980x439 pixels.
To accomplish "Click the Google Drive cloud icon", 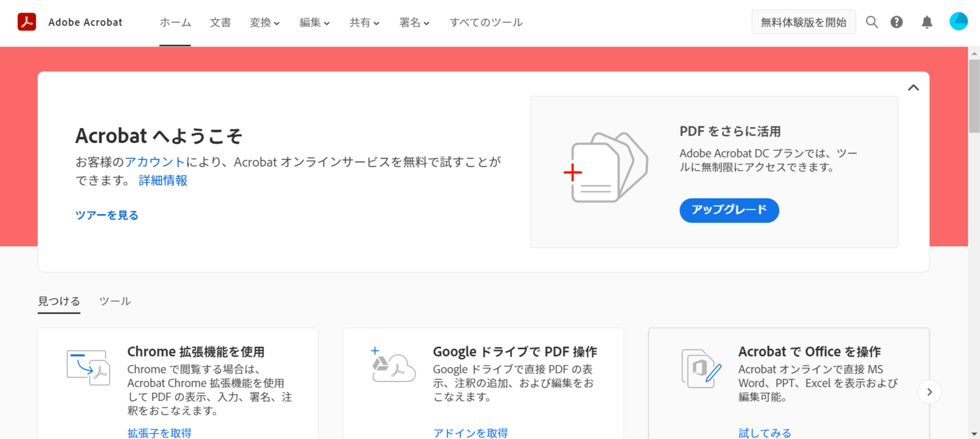I will [393, 364].
